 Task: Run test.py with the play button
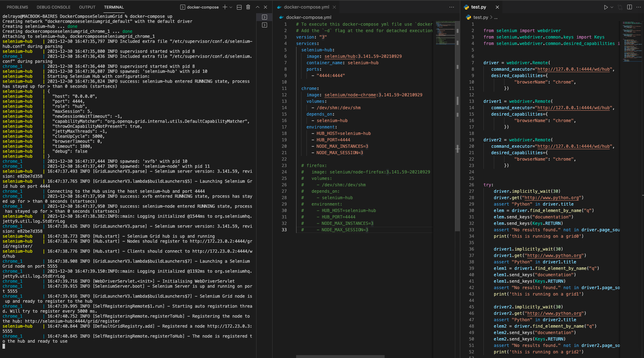coord(605,7)
